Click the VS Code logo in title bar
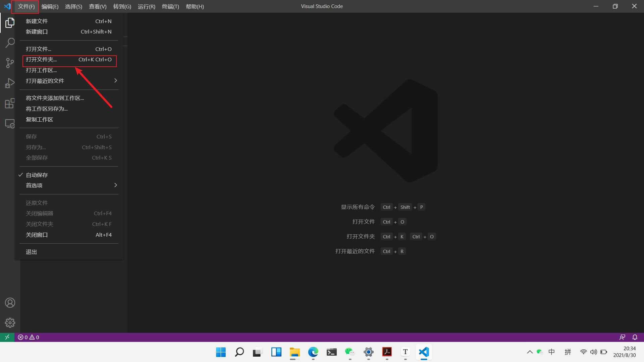 (x=7, y=6)
